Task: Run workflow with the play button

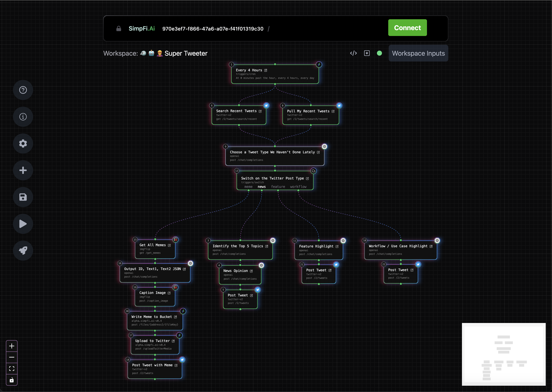Action: point(23,224)
